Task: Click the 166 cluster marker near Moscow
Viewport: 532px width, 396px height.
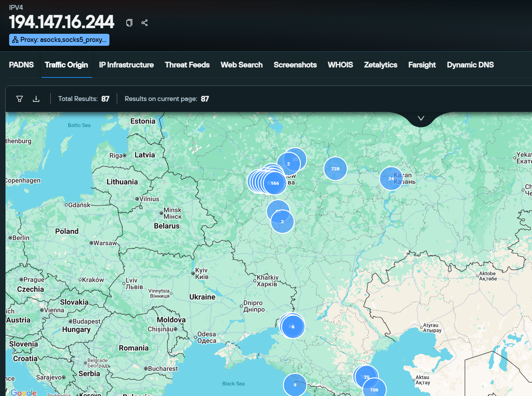Action: pyautogui.click(x=275, y=183)
